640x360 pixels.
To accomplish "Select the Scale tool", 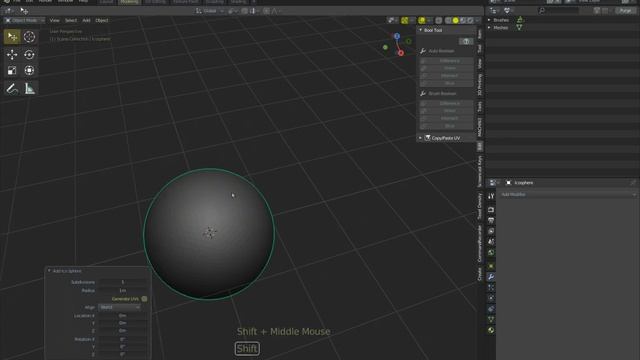I will [x=12, y=71].
